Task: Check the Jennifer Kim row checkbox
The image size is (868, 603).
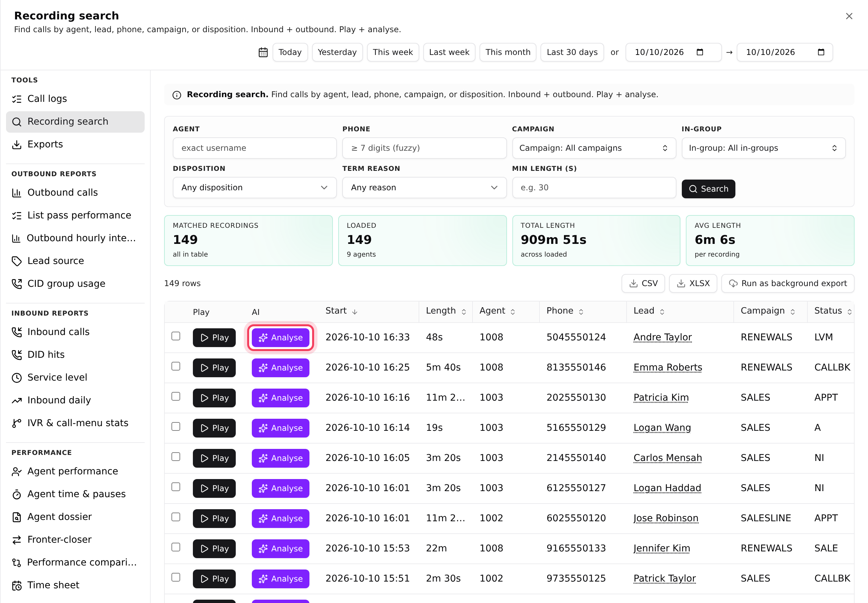Action: (175, 547)
